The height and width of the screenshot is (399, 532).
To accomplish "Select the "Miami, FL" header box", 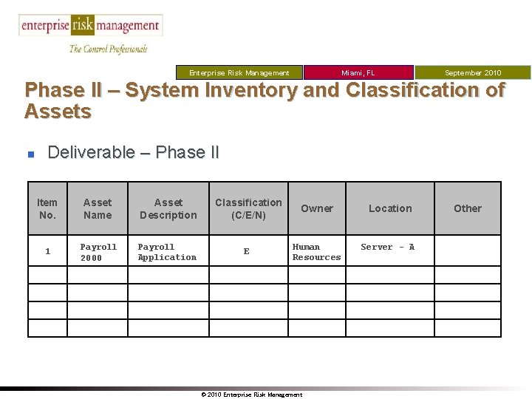I will click(358, 72).
